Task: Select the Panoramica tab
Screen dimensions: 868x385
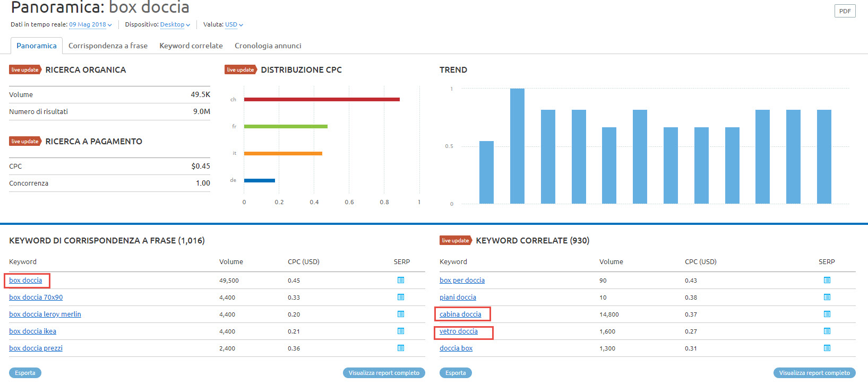Action: point(37,46)
